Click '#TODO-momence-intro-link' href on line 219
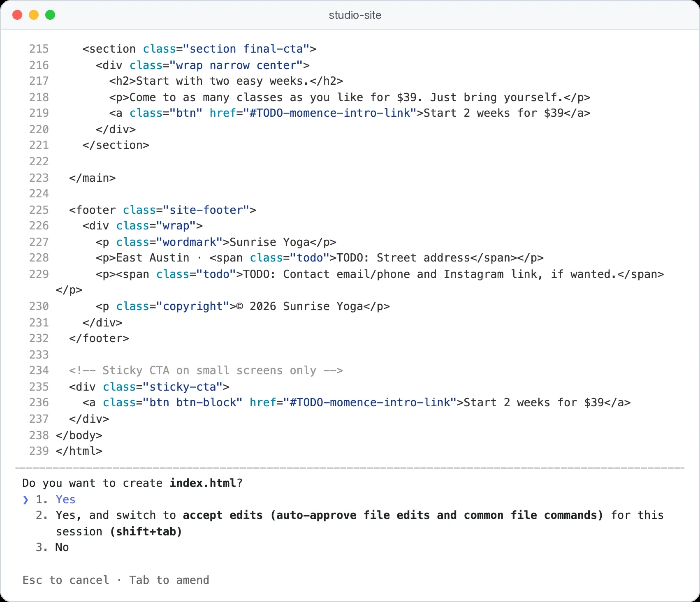Screen dimensions: 700x602 (x=330, y=113)
